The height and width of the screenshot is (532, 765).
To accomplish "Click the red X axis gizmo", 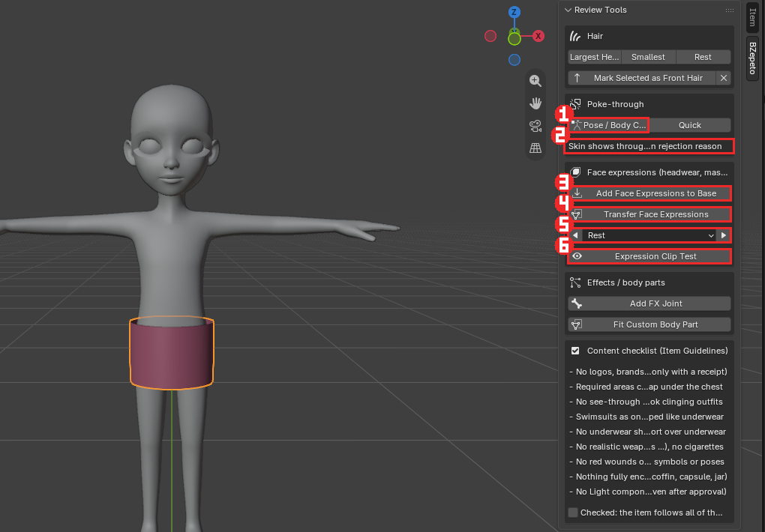I will pyautogui.click(x=538, y=36).
